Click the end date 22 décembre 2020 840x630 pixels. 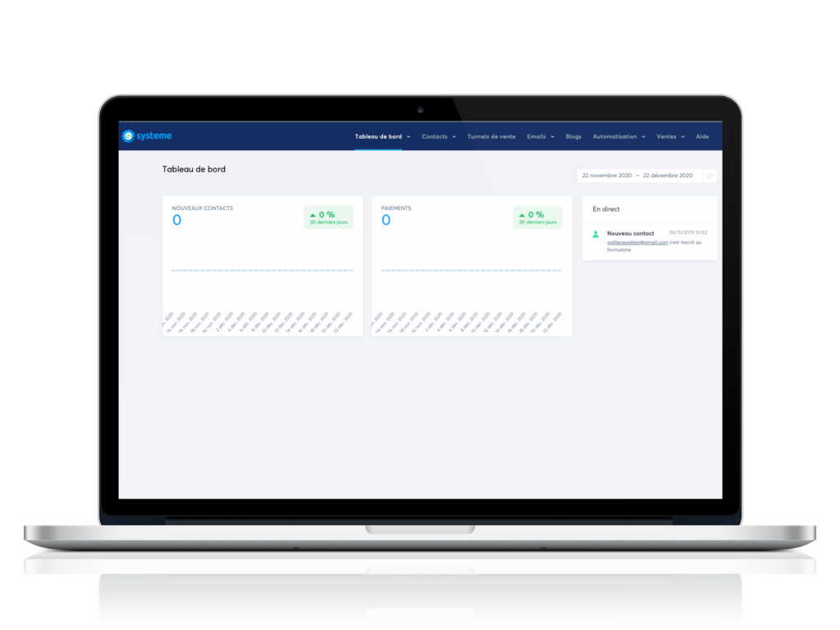point(668,176)
